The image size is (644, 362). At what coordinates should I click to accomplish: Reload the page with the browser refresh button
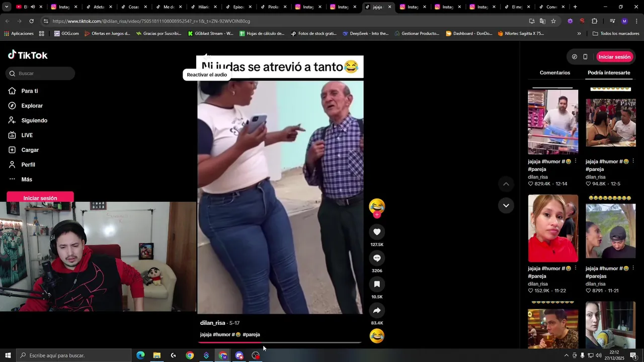(x=31, y=21)
